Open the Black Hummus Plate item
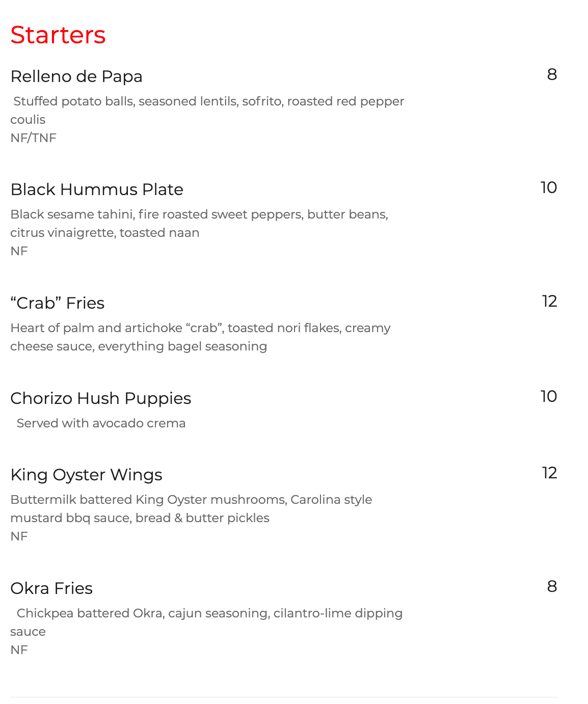The height and width of the screenshot is (704, 588). tap(97, 189)
